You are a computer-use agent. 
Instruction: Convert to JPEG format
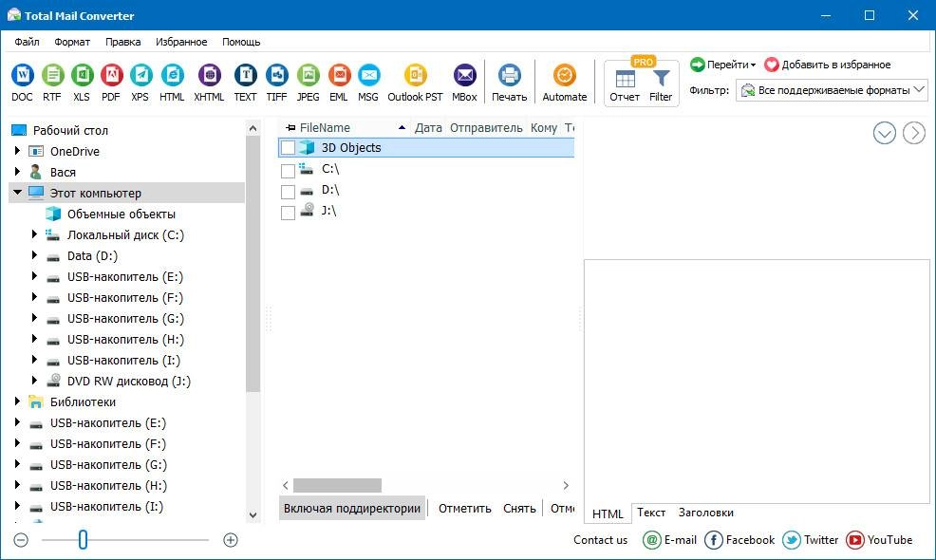(308, 83)
